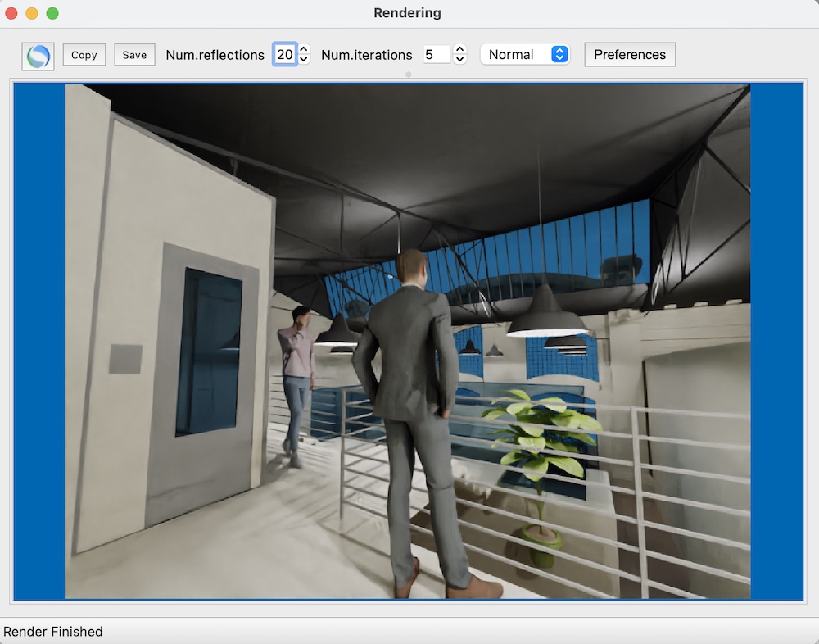Click the Rendering window title
819x644 pixels.
pos(407,13)
